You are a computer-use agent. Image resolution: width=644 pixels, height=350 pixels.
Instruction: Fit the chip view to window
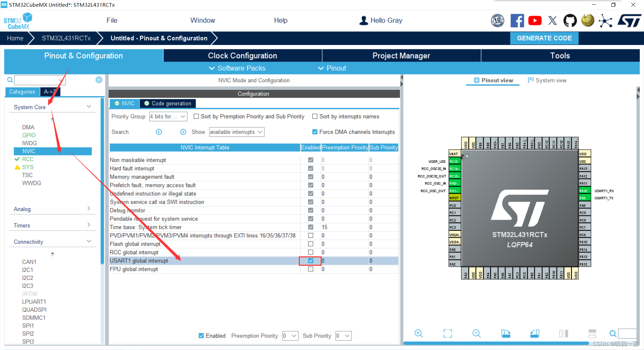[448, 333]
